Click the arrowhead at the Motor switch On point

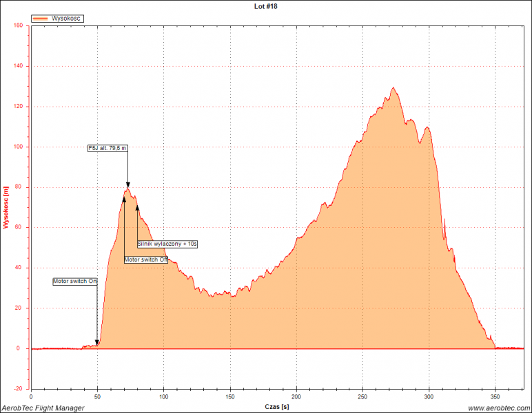pyautogui.click(x=97, y=342)
